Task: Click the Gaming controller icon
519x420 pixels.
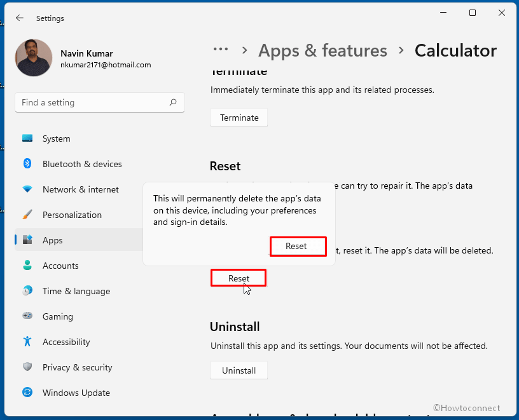Action: [x=27, y=316]
